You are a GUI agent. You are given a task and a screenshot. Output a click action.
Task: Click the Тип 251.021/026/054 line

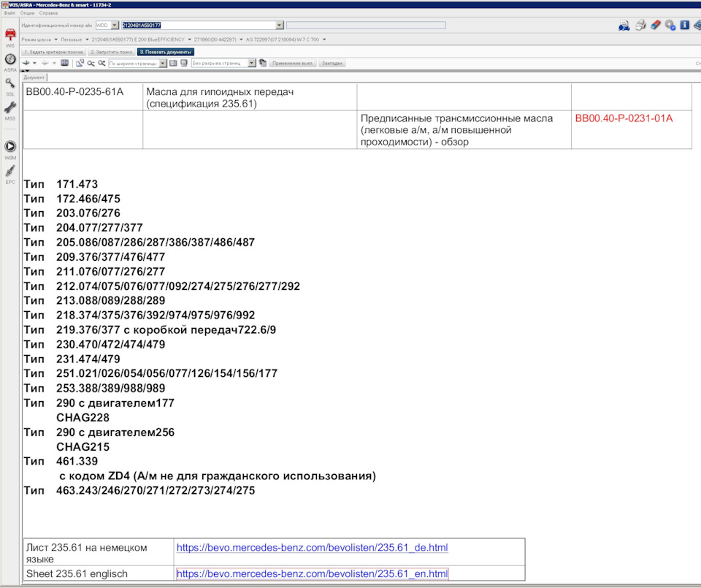coord(150,373)
